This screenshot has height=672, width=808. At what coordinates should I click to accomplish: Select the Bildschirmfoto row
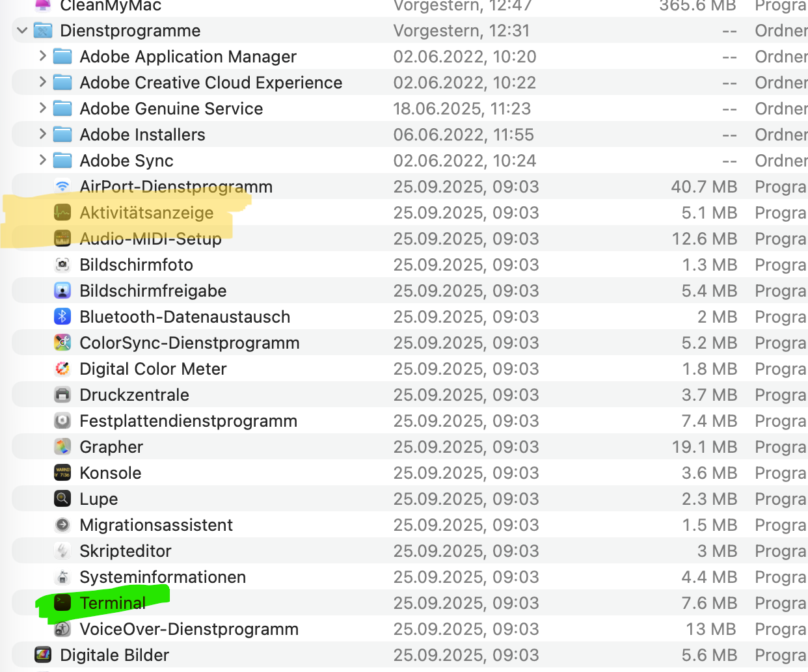click(x=136, y=265)
